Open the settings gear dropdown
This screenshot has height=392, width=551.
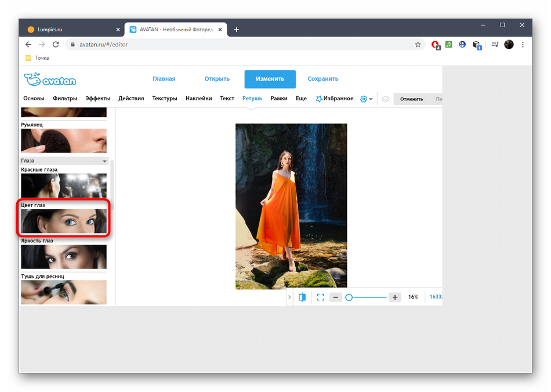point(366,99)
